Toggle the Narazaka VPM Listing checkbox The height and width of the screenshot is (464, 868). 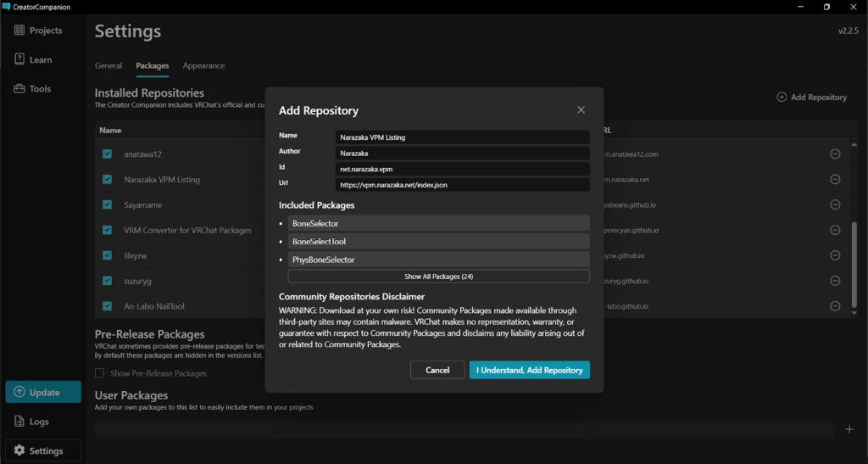click(108, 179)
